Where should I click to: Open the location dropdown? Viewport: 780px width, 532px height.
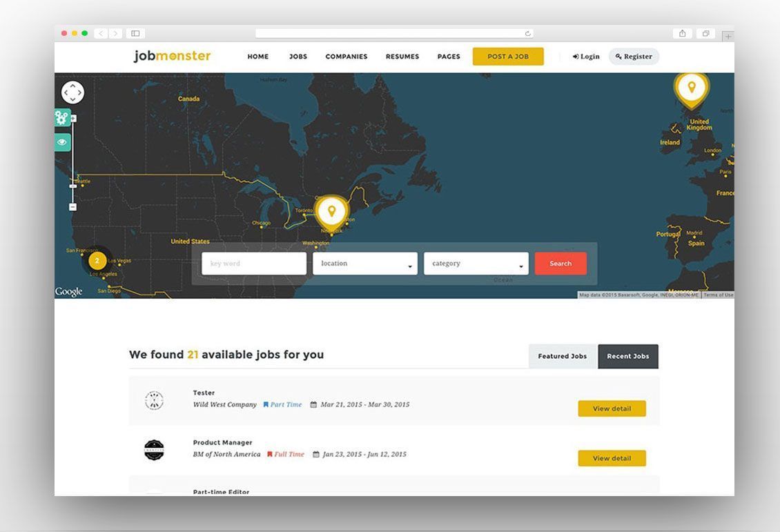pyautogui.click(x=366, y=264)
